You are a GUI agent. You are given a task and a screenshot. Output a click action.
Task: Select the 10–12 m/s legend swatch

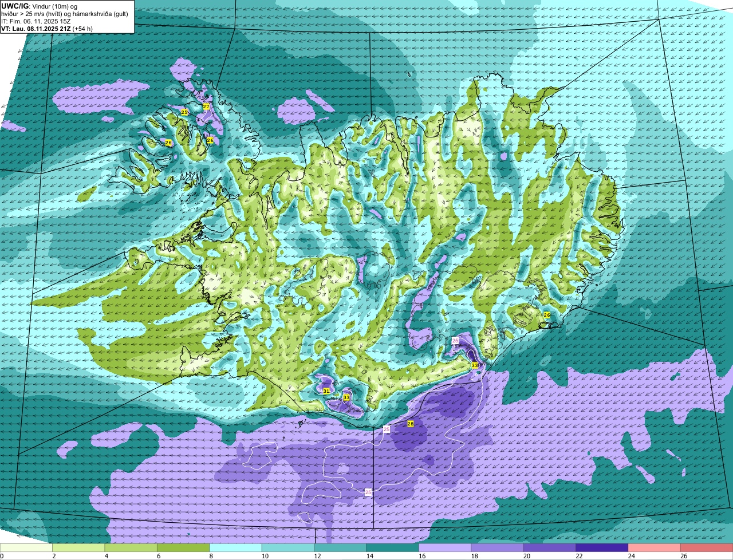[x=288, y=547]
